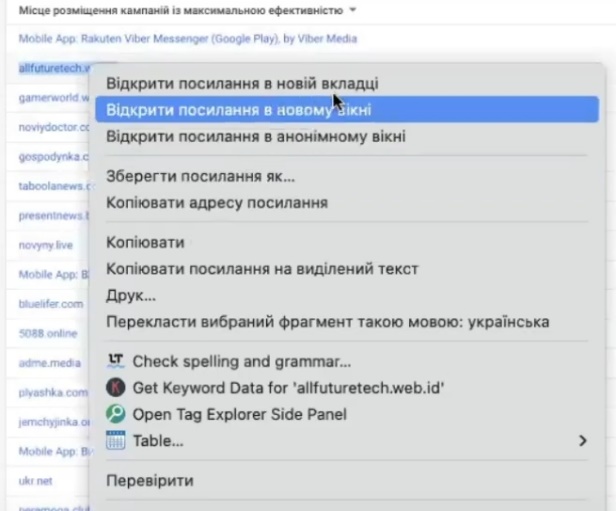Viewport: 616px width, 511px height.
Task: Expand the Table... submenu arrow
Action: coord(583,440)
